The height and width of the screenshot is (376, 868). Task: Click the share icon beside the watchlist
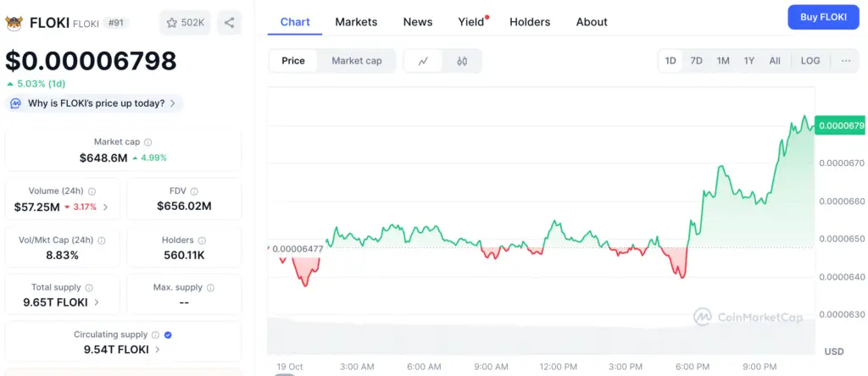[x=229, y=22]
